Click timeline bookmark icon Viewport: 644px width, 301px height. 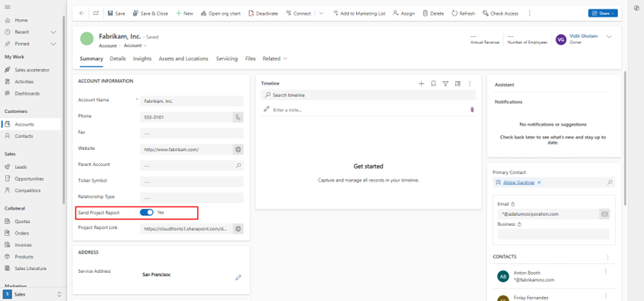[433, 84]
